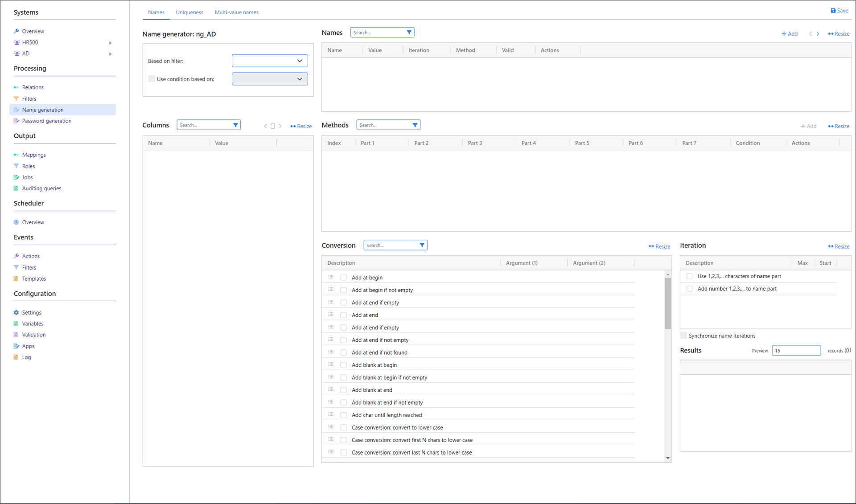Toggle Synchronize name iterations checkbox
The image size is (856, 504).
(683, 336)
